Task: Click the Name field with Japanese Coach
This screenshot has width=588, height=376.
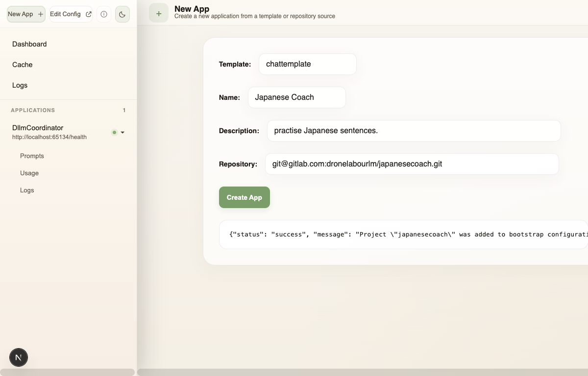Action: coord(297,97)
